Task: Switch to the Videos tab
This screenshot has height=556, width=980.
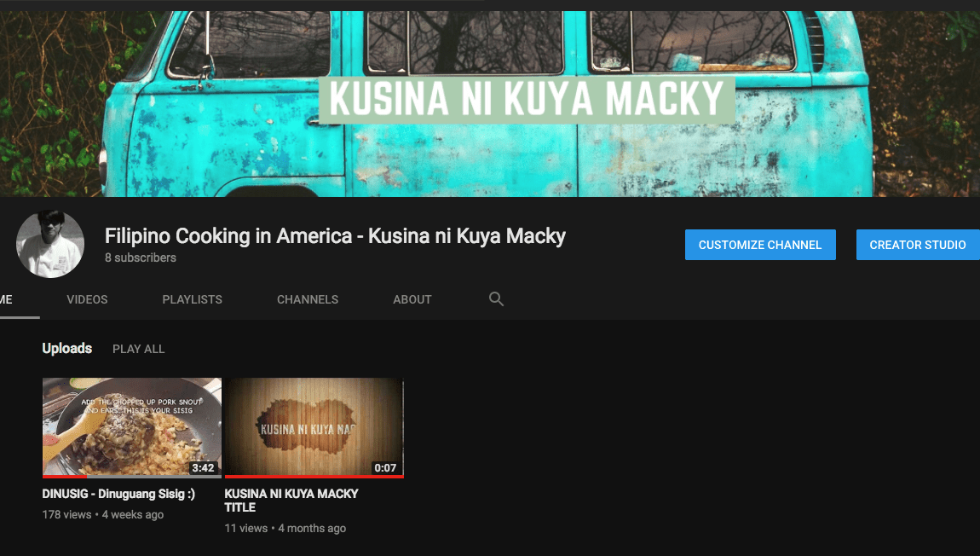Action: (87, 299)
